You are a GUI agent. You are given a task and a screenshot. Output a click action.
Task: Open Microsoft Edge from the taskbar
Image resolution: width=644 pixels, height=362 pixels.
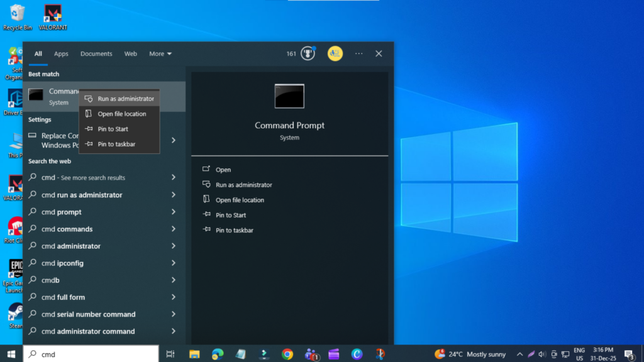[x=218, y=354]
